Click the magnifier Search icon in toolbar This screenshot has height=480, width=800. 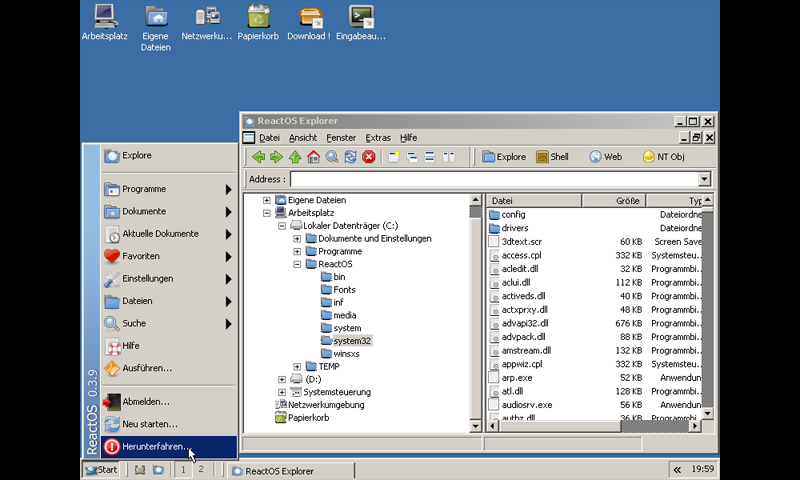coord(332,157)
